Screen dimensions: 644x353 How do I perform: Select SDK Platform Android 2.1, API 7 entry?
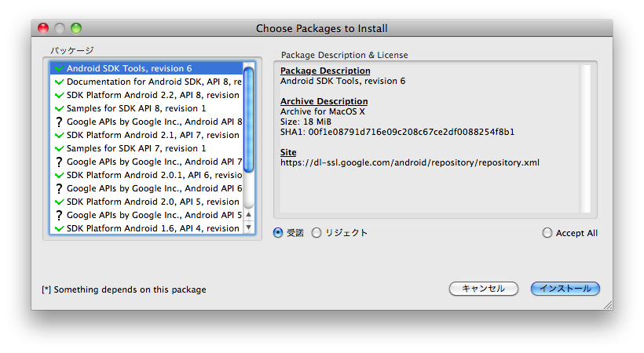146,135
